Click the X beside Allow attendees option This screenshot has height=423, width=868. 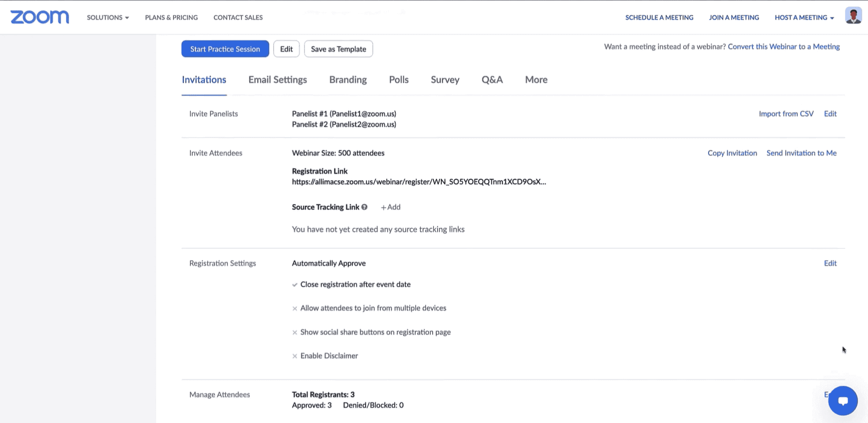[295, 309]
